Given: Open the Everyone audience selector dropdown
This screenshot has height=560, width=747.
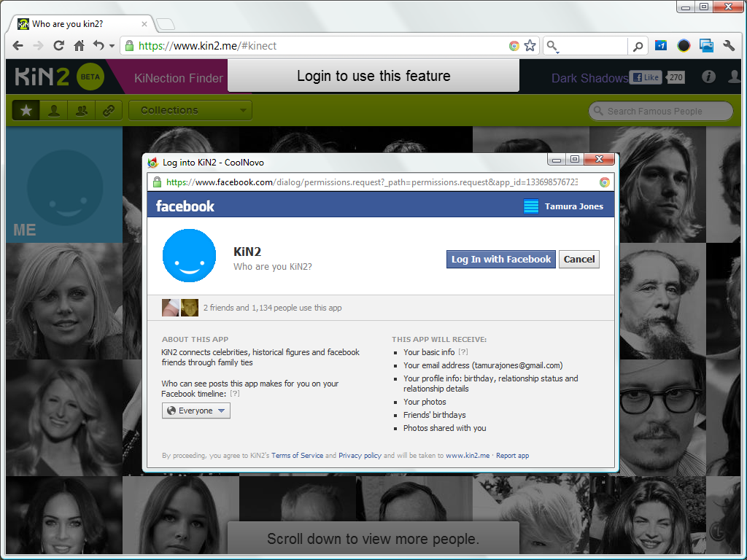Looking at the screenshot, I should [196, 411].
